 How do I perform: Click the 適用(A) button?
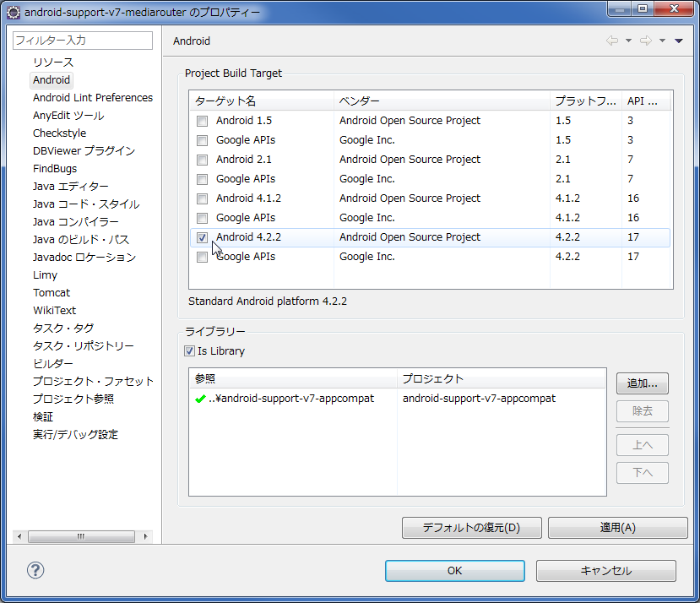(x=617, y=528)
